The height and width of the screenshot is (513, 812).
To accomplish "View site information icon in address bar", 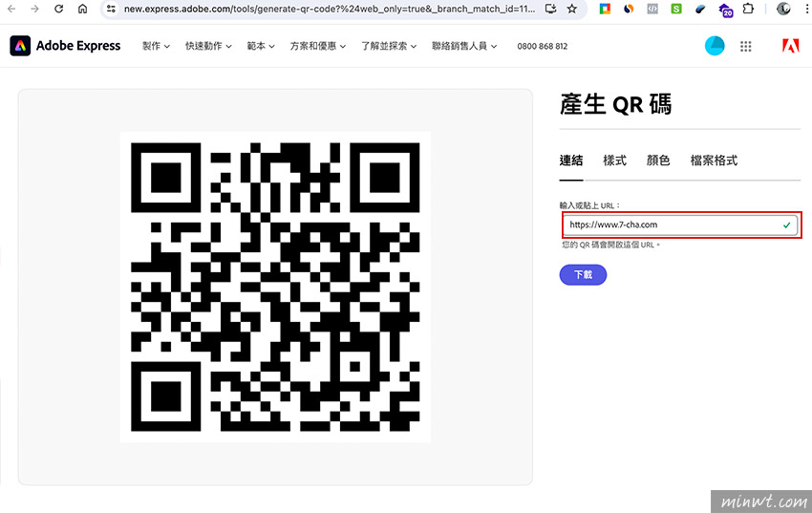I will (x=111, y=9).
